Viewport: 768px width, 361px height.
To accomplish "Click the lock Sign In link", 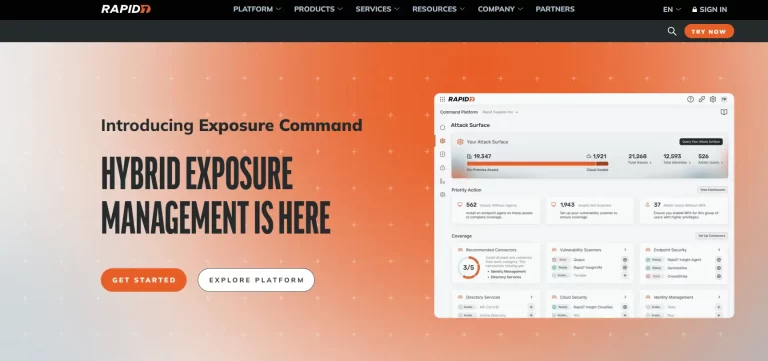I will (x=709, y=9).
